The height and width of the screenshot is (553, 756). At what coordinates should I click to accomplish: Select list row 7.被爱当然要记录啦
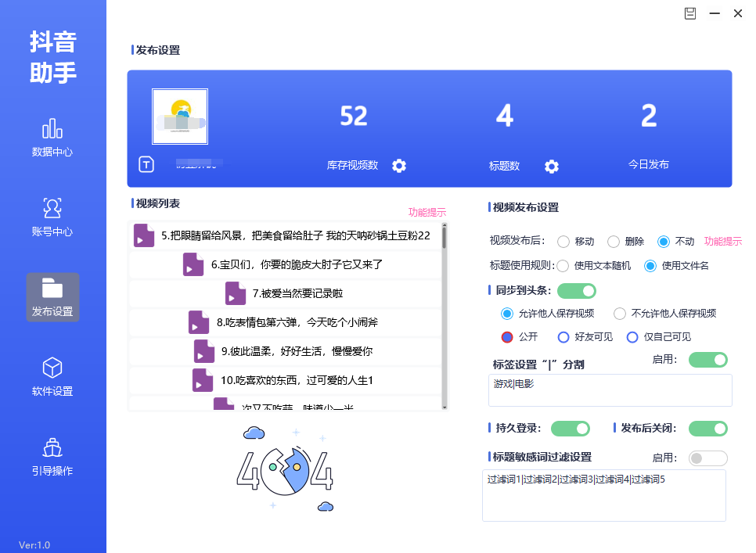pyautogui.click(x=286, y=293)
